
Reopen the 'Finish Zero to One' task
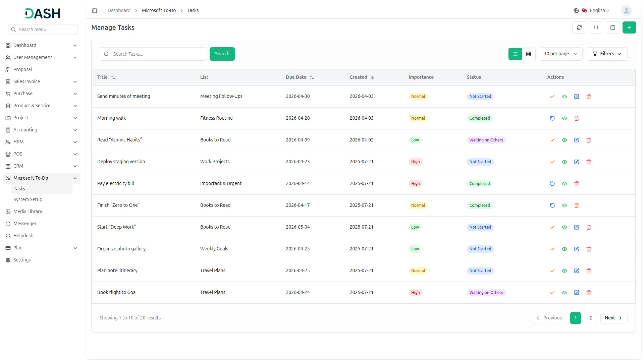(x=552, y=205)
